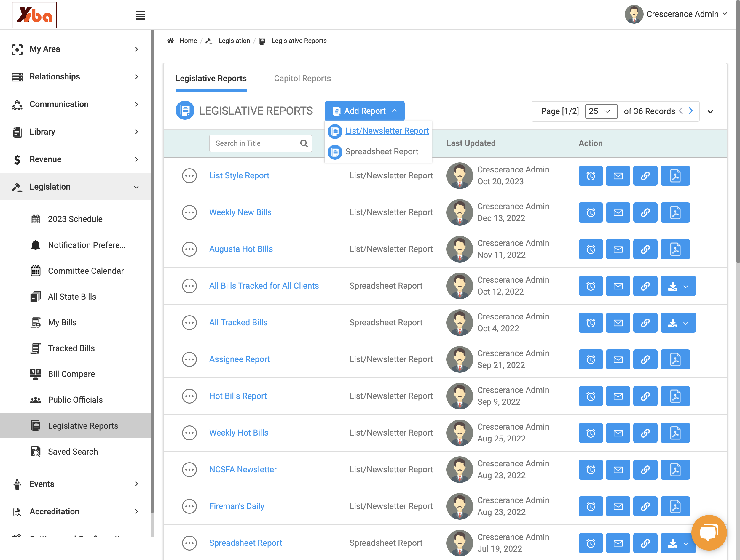Image resolution: width=740 pixels, height=560 pixels.
Task: Go to the previous page of records
Action: (681, 111)
